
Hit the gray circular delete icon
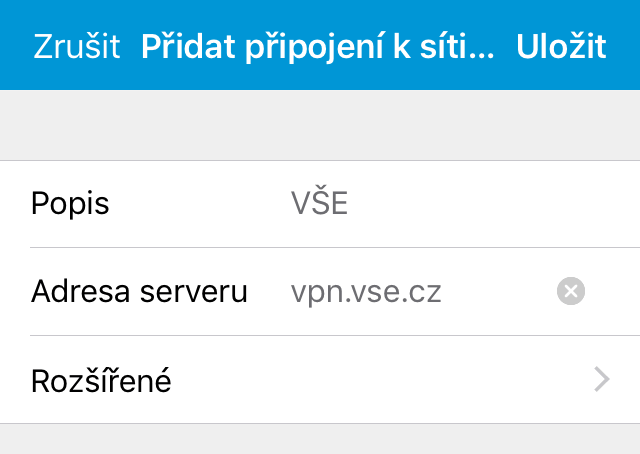[570, 292]
